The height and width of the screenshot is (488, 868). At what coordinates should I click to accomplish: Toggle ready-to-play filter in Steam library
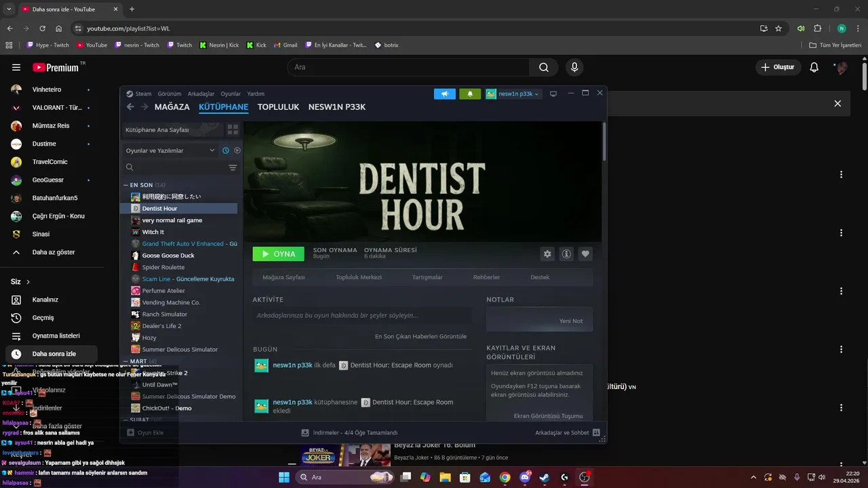(237, 150)
